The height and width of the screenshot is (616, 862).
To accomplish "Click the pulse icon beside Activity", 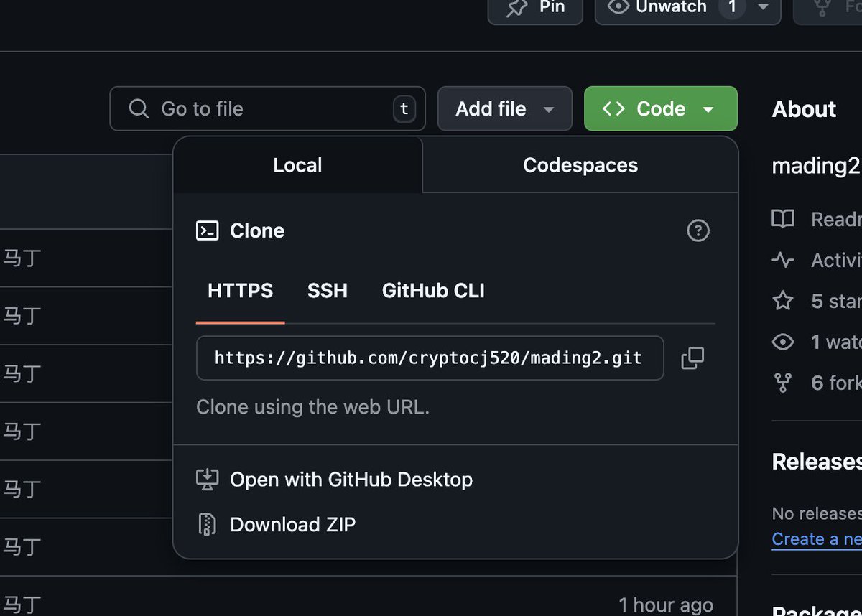I will tap(783, 260).
